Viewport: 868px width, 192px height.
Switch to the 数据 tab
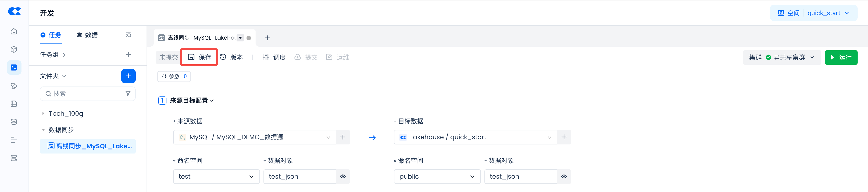pos(87,35)
